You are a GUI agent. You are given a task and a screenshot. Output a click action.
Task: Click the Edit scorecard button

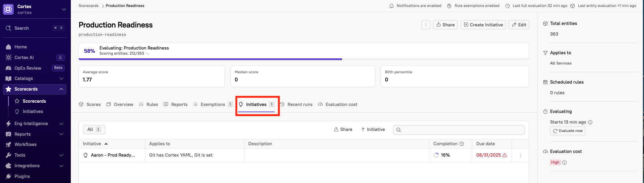[x=519, y=25]
